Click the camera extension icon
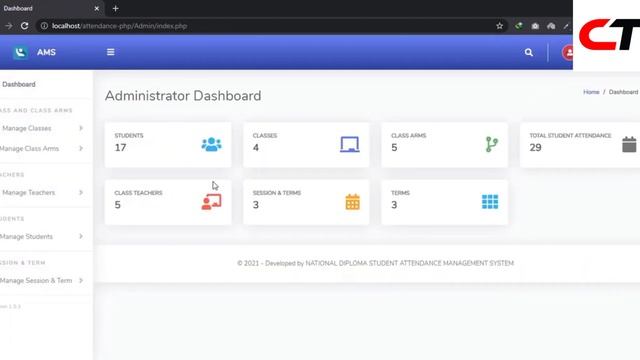The image size is (640, 360). (x=535, y=26)
